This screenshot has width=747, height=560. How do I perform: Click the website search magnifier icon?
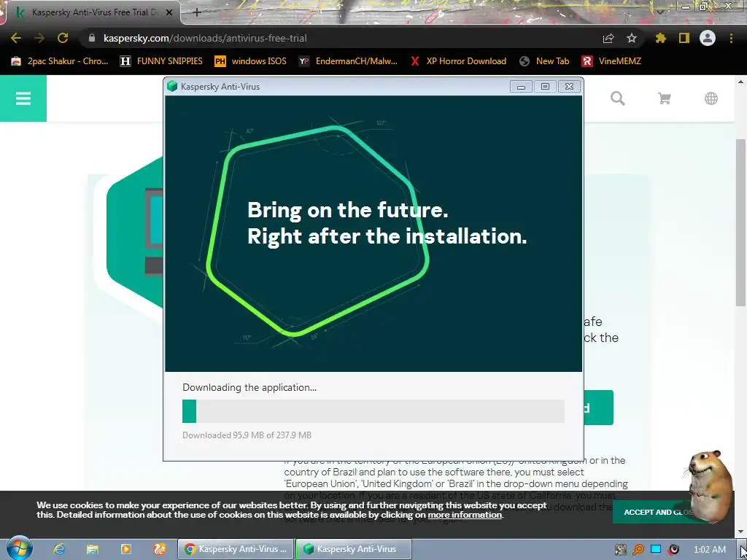tap(617, 98)
